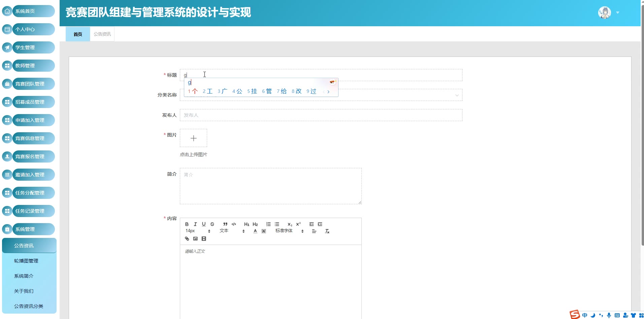Insert a code block in the editor

pyautogui.click(x=234, y=224)
